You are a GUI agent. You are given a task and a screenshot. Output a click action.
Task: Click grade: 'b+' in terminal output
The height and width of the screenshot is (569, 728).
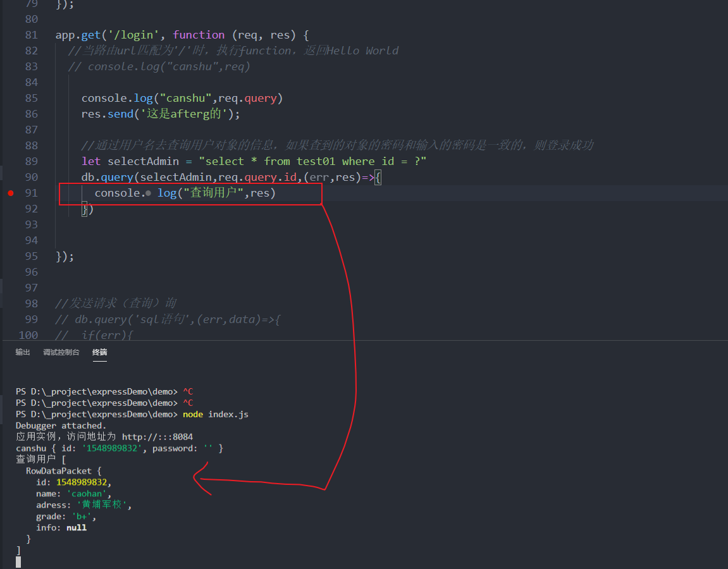point(66,517)
